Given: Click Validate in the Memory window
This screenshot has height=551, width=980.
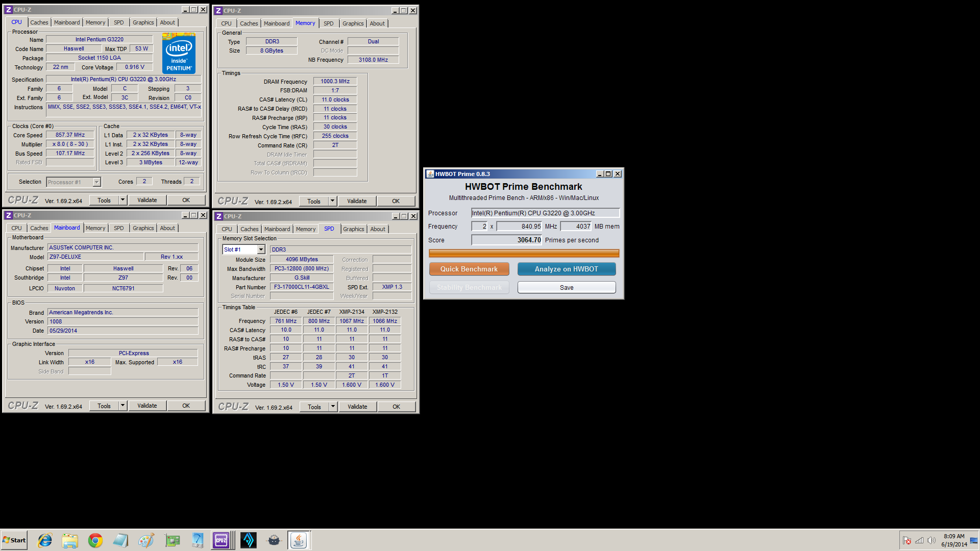Looking at the screenshot, I should (x=357, y=201).
